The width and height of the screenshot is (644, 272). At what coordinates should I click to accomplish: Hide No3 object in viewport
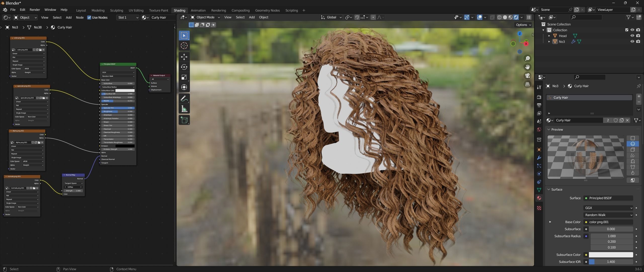pos(632,42)
